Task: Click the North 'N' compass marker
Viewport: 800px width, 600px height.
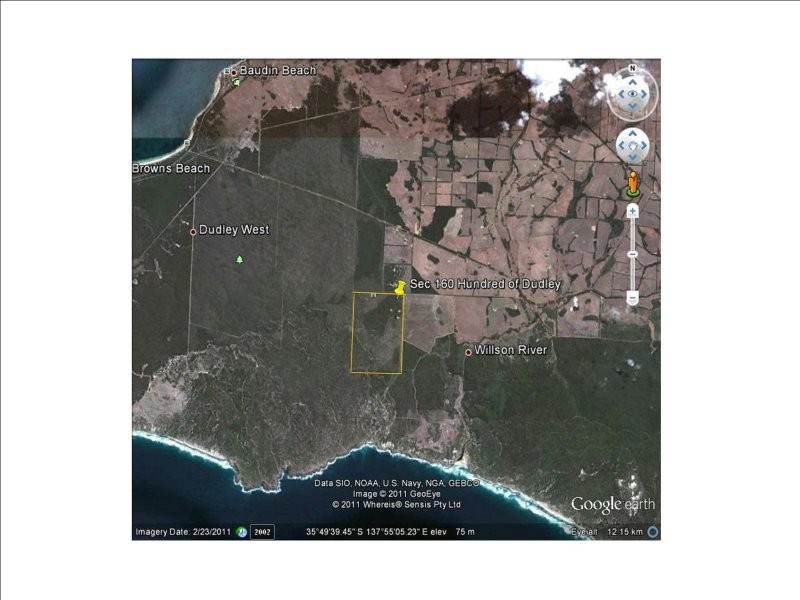Action: click(x=632, y=69)
